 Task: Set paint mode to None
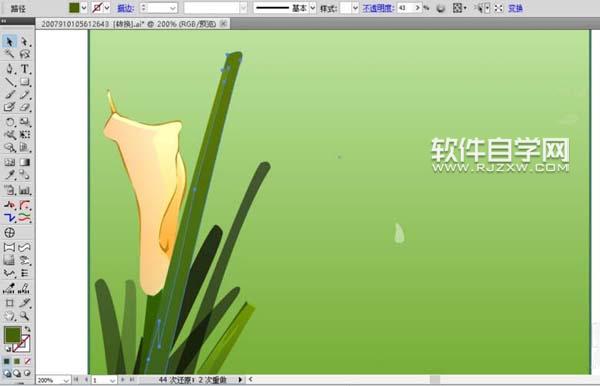[27, 361]
